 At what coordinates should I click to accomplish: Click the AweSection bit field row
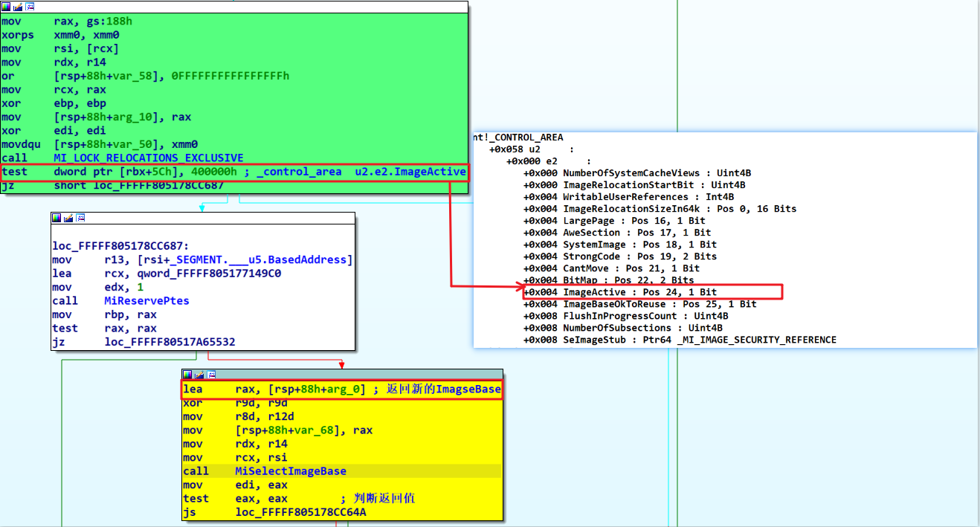[617, 233]
